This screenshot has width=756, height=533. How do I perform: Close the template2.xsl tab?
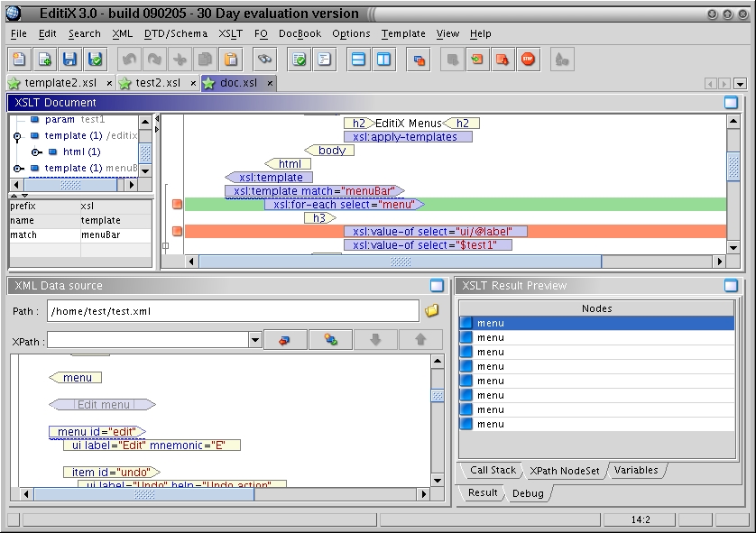tap(109, 83)
